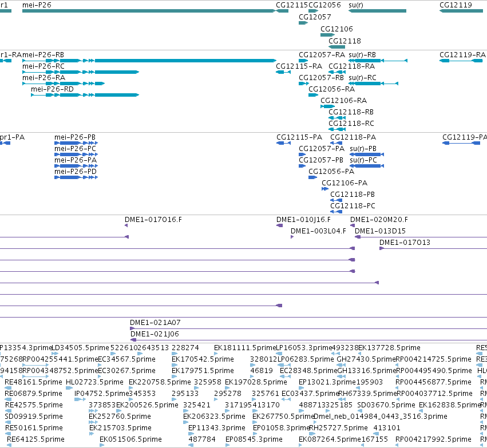Select the CG12106 gene label
This screenshot has width=487, height=448.
point(336,29)
